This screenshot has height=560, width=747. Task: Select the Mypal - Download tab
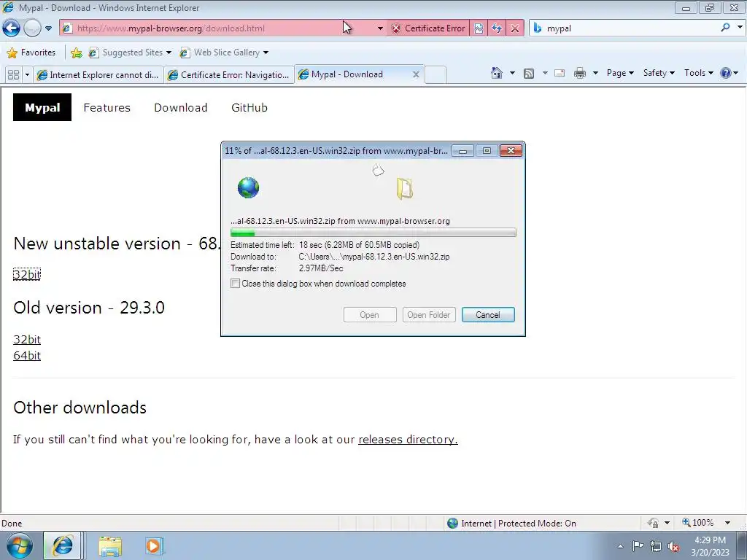click(x=352, y=74)
